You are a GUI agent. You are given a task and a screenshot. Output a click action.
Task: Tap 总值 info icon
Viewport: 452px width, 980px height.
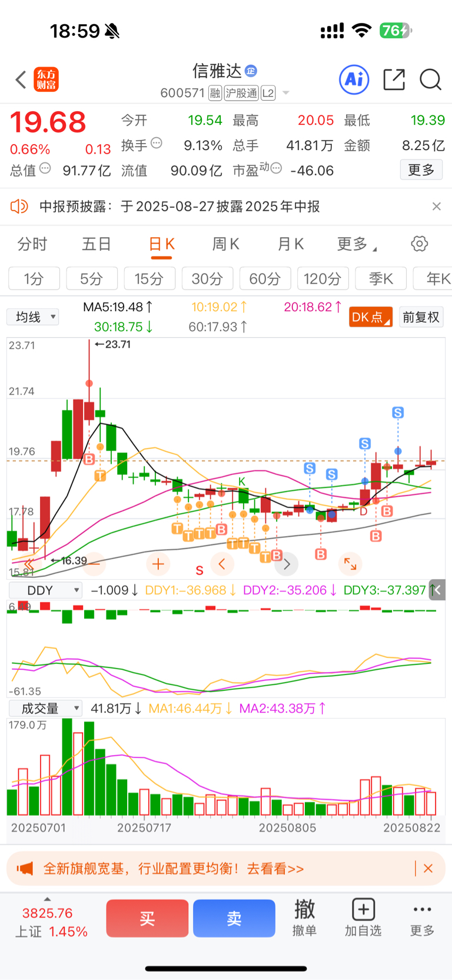[x=45, y=168]
